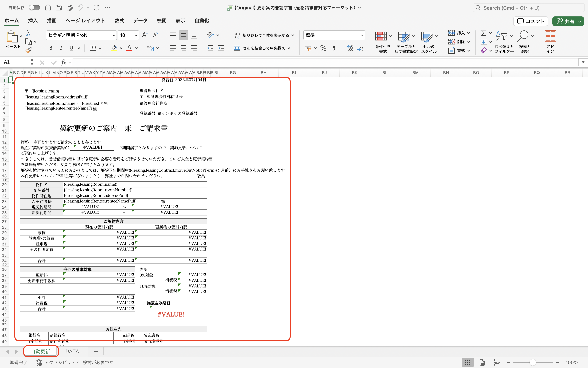The image size is (588, 368).
Task: Click the Cut scissors icon
Action: [x=28, y=33]
